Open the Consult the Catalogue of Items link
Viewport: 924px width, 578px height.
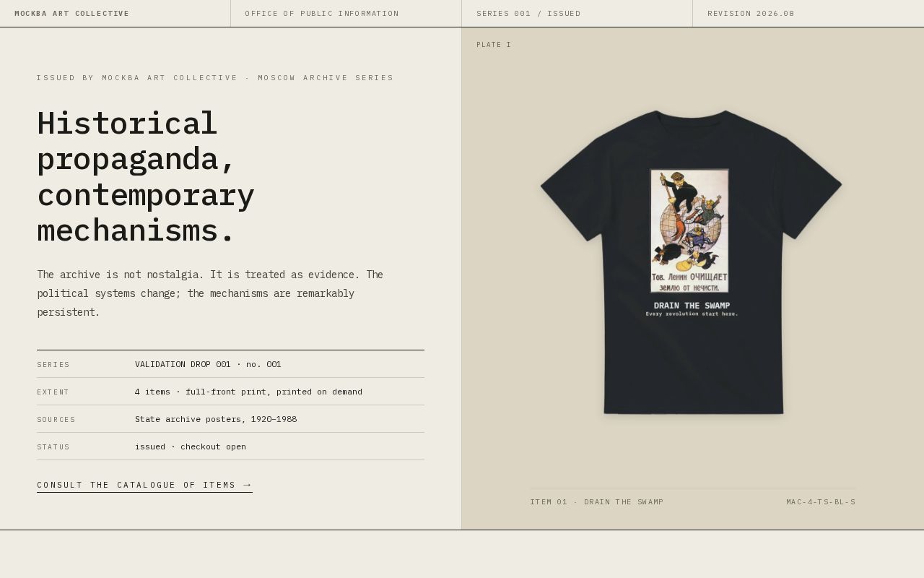144,485
